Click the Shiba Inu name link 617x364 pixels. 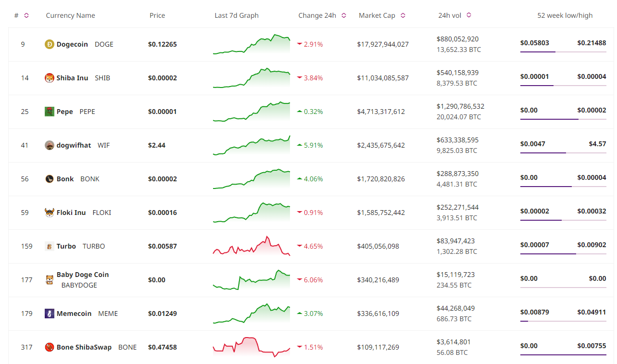[x=72, y=78]
